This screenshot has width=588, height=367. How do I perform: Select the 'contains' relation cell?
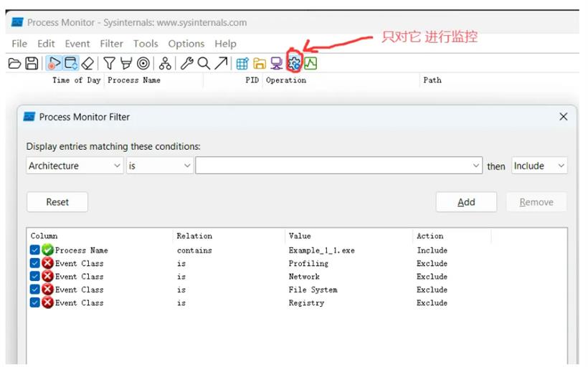pyautogui.click(x=194, y=250)
